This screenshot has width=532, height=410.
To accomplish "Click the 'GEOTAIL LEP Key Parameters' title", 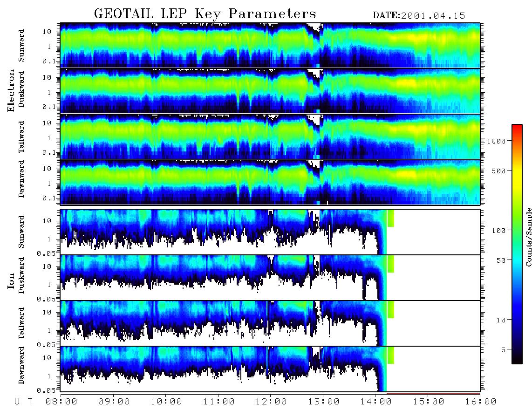I will pyautogui.click(x=205, y=14).
